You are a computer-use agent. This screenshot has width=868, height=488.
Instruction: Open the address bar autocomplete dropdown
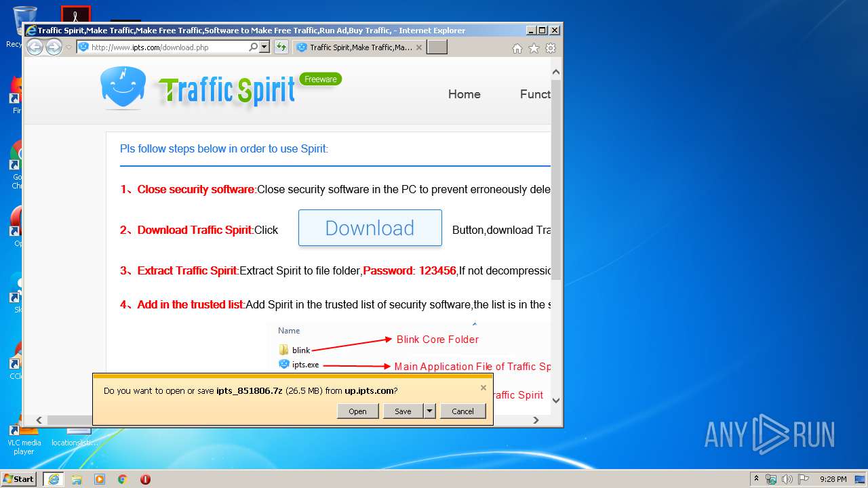pyautogui.click(x=264, y=47)
